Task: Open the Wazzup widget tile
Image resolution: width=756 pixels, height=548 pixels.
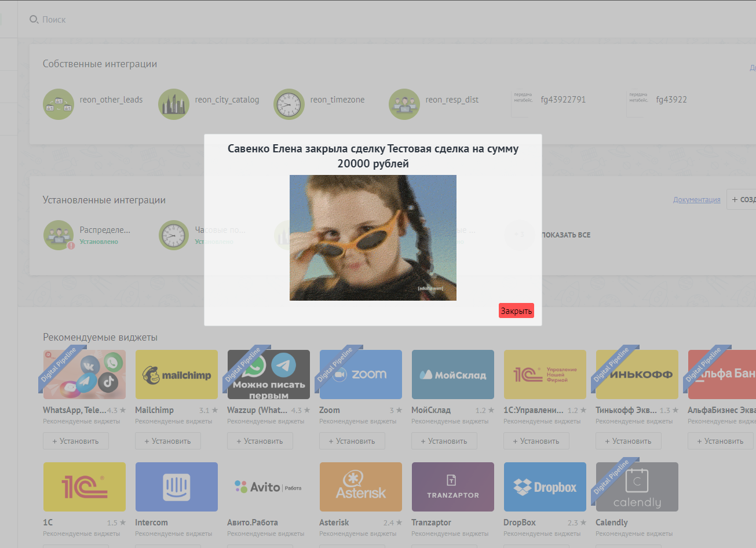Action: pos(269,374)
